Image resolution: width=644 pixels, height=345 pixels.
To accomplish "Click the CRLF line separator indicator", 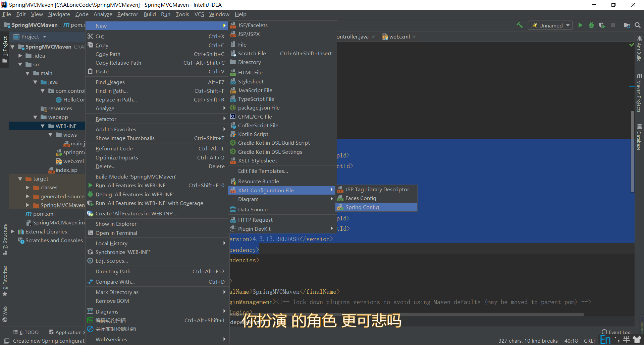I will (590, 341).
